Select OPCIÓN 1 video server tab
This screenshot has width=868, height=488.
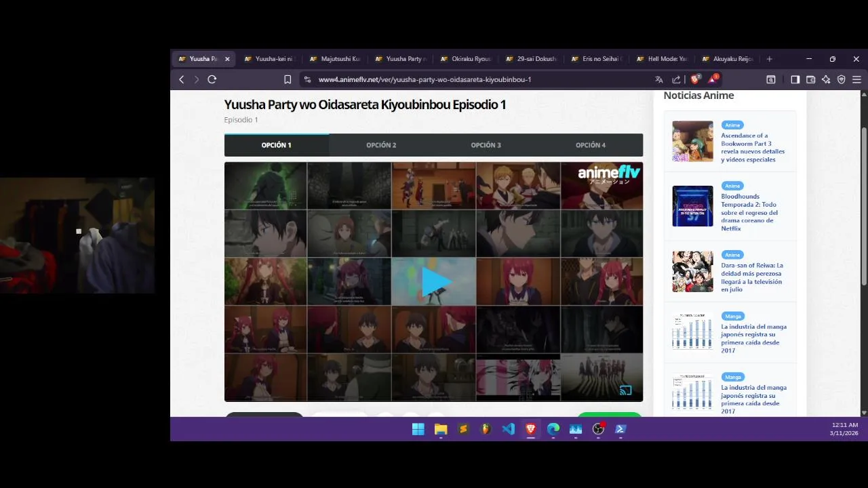(277, 145)
